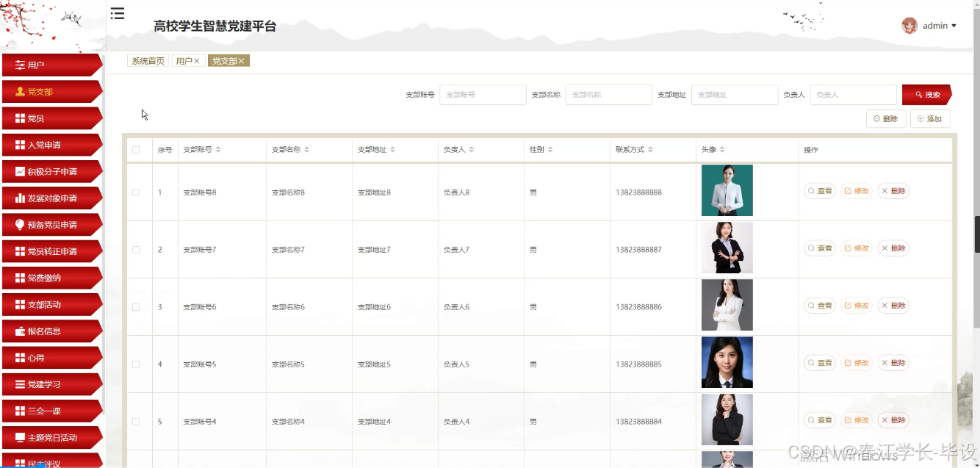
Task: Sort by the 负责人 column arrows
Action: point(472,150)
